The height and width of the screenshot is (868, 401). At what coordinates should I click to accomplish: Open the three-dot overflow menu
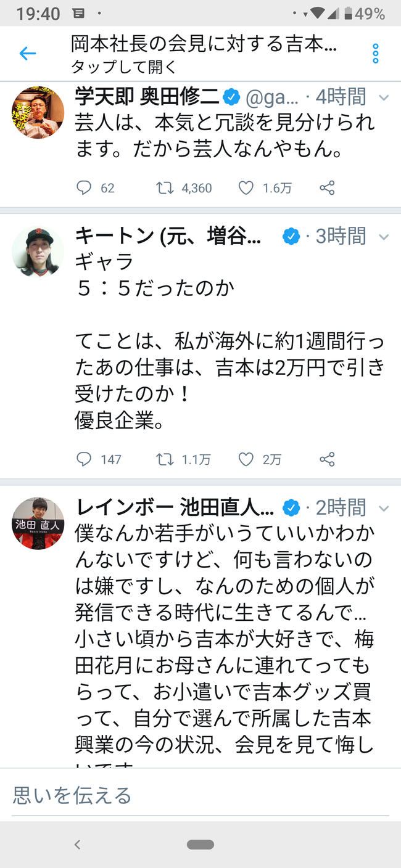pyautogui.click(x=375, y=54)
